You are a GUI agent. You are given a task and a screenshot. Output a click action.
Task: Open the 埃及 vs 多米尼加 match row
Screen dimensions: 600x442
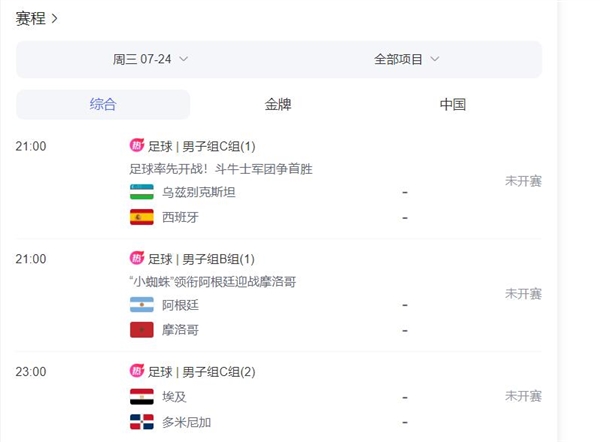coord(300,397)
